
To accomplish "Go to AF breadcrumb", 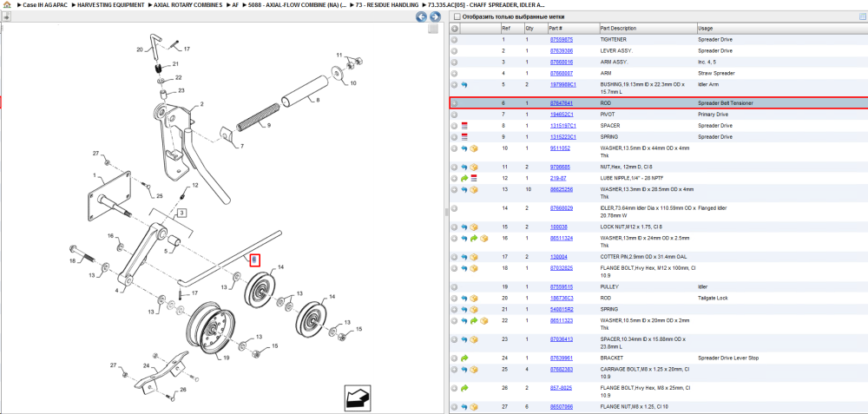I will (236, 4).
